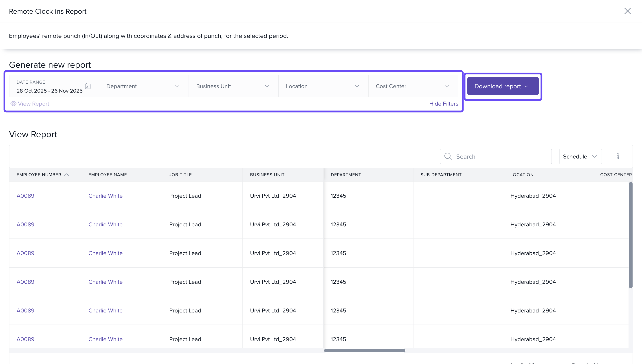
Task: Click the search magnifier icon
Action: (448, 156)
